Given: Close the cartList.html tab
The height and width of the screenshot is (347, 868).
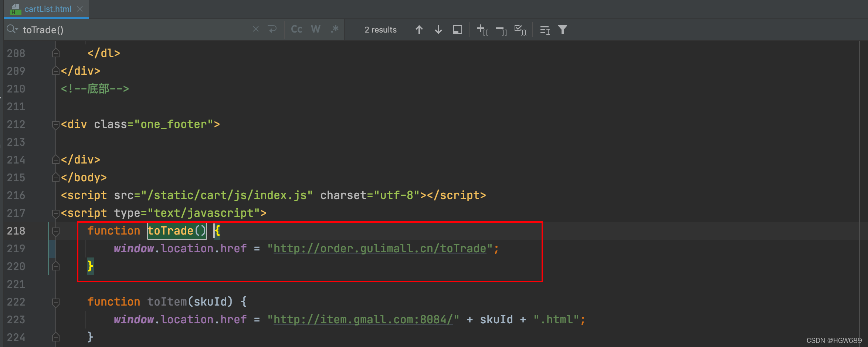Looking at the screenshot, I should (80, 9).
